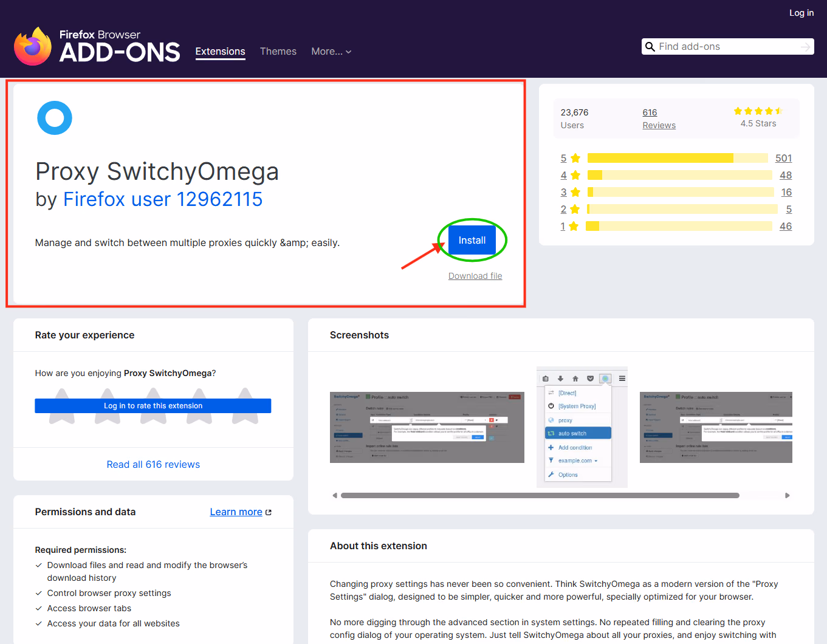827x644 pixels.
Task: Open the More... dropdown menu
Action: click(331, 52)
